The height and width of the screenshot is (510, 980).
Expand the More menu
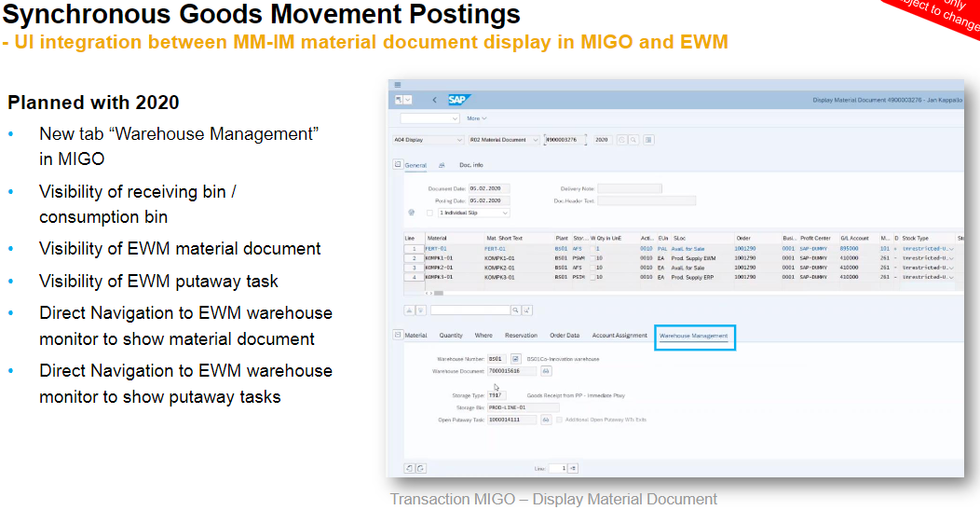[476, 118]
